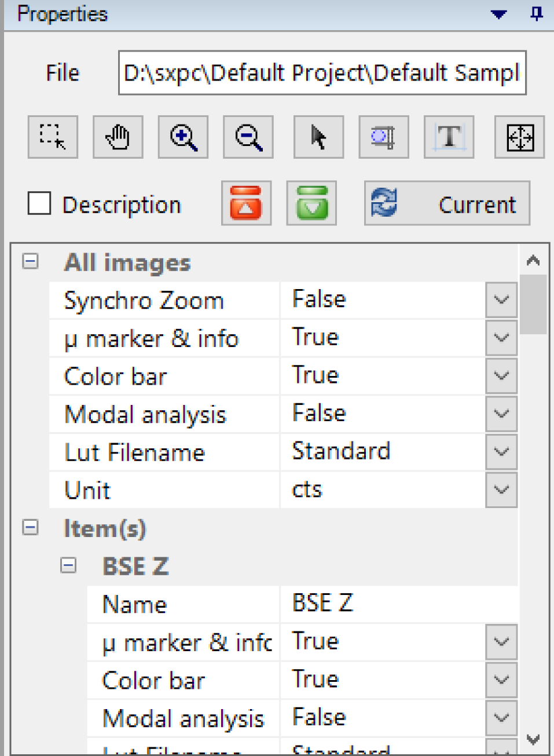Viewport: 554px width, 756px height.
Task: Open the Lut Filename dropdown under All images
Action: pyautogui.click(x=501, y=452)
